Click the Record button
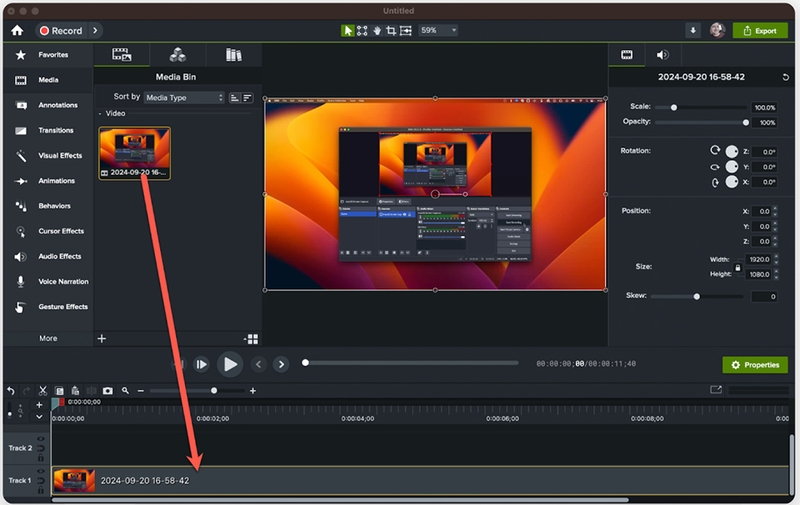 (x=61, y=31)
